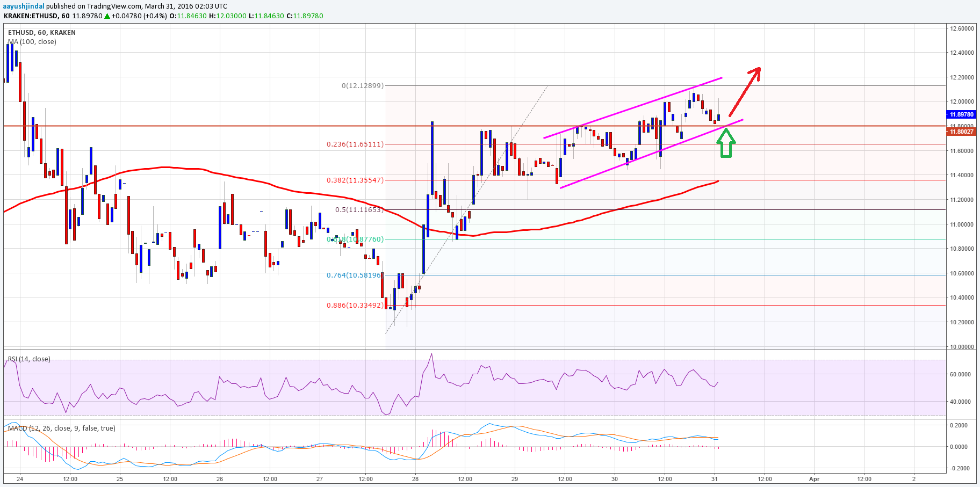Image resolution: width=980 pixels, height=487 pixels.
Task: Select the 0(12.12899) Fibonacci level label
Action: 363,85
